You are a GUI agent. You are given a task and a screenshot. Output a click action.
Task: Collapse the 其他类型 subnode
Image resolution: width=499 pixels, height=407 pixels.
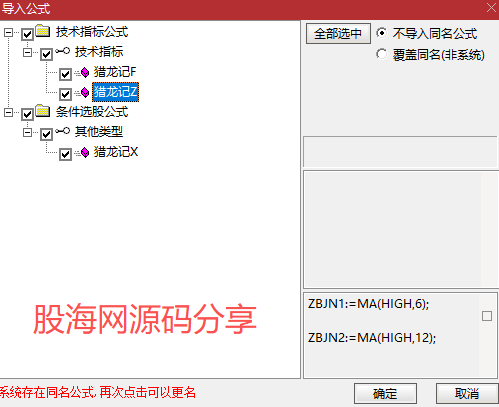point(27,133)
